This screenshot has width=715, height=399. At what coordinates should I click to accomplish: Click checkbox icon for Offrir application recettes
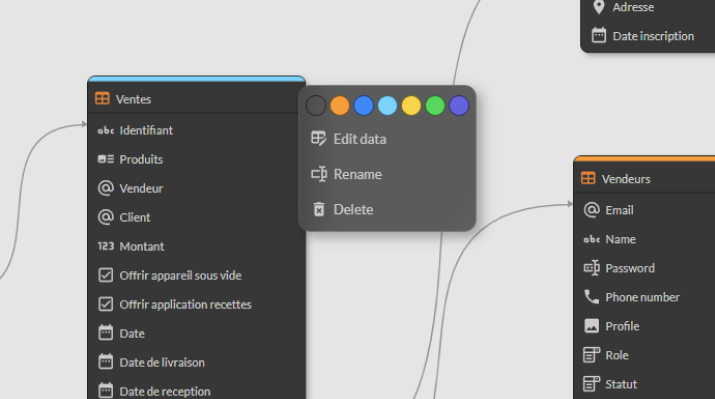pos(106,304)
